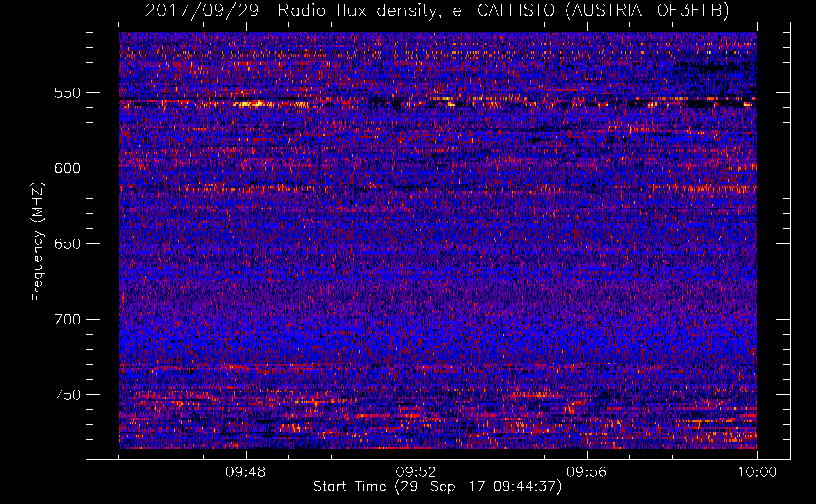This screenshot has height=504, width=816.
Task: Click the 700 frequency tick label
Action: (x=68, y=320)
